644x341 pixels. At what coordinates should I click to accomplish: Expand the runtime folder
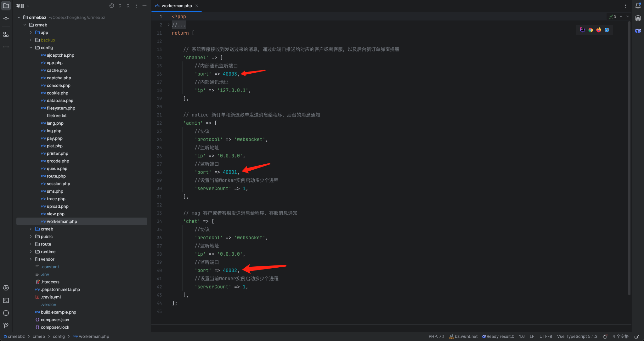pyautogui.click(x=31, y=252)
